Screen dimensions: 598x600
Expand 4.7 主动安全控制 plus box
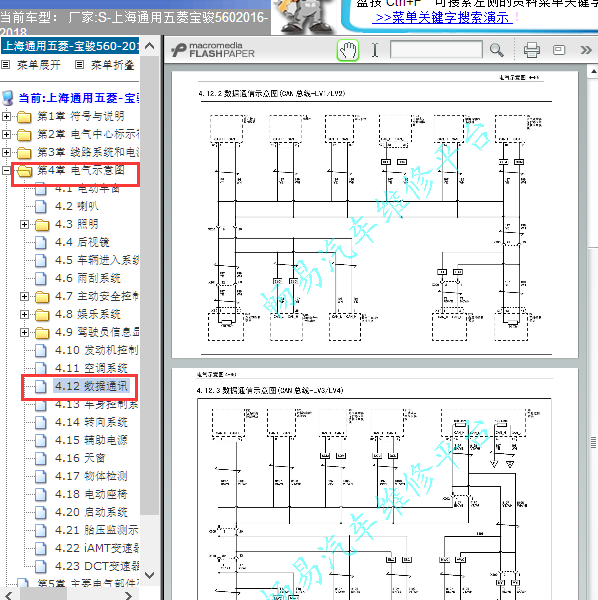point(24,296)
